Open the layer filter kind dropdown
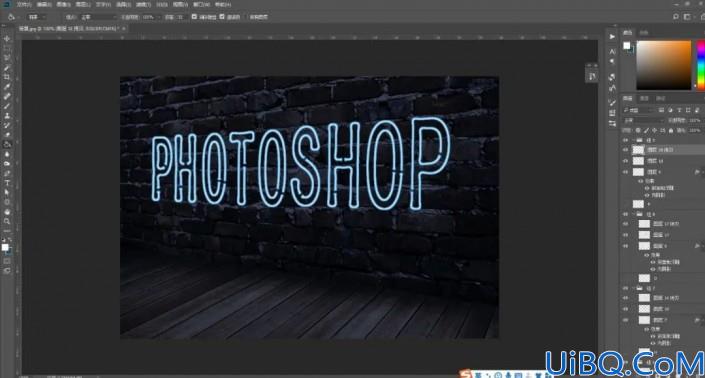This screenshot has width=705, height=378. 638,110
